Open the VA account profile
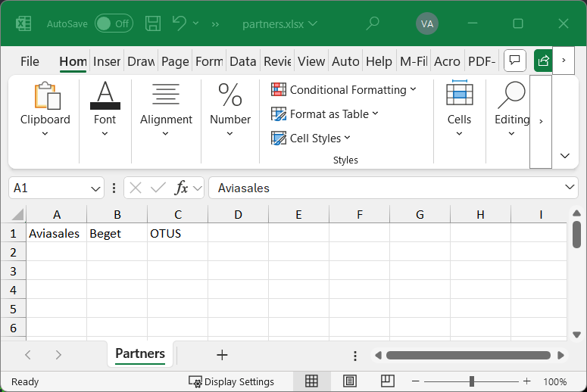 point(427,24)
